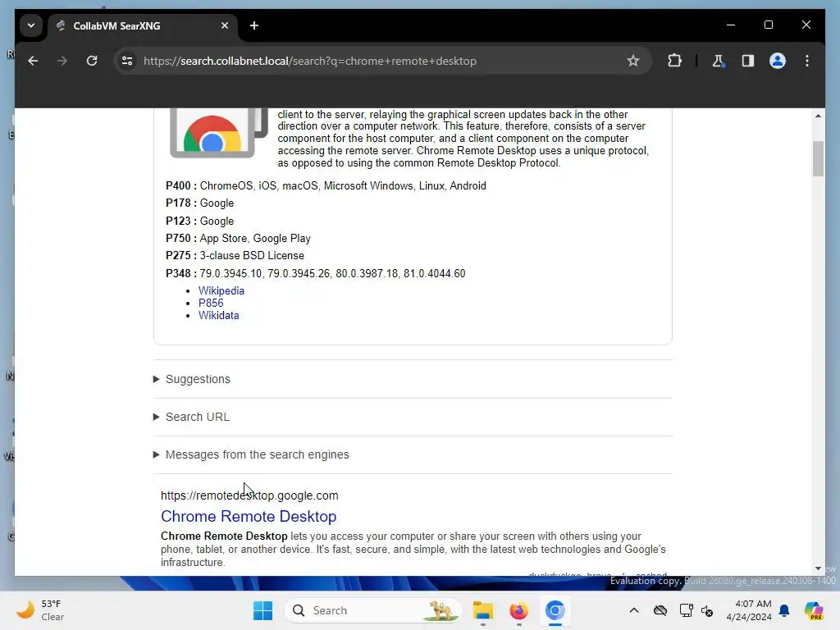Open the P856 link
Screen dimensions: 840x630
211,304
